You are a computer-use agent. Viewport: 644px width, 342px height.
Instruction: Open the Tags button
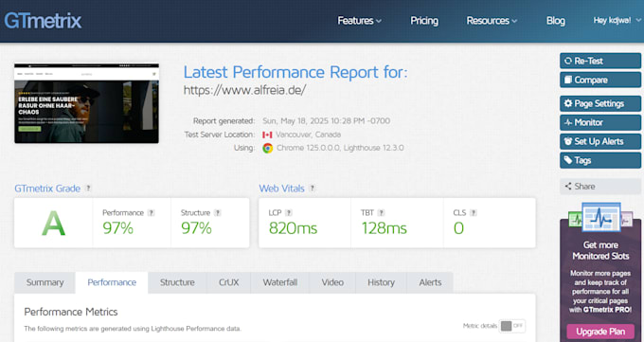coord(600,160)
